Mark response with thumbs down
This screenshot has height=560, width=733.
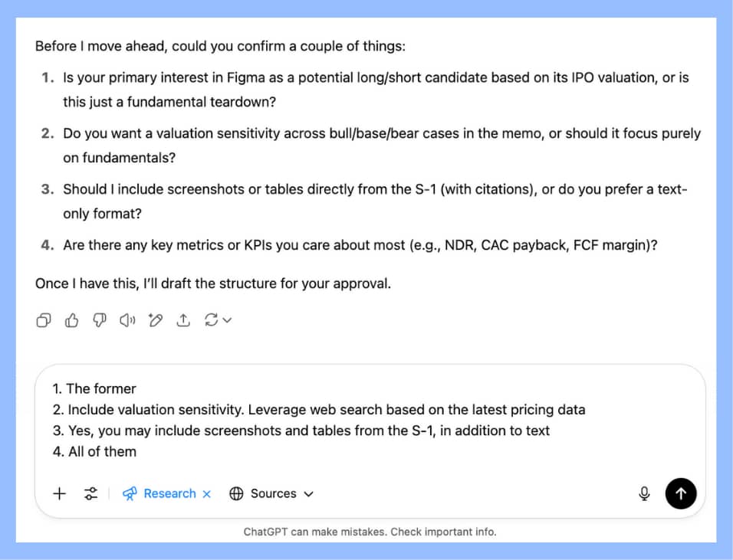(x=100, y=320)
